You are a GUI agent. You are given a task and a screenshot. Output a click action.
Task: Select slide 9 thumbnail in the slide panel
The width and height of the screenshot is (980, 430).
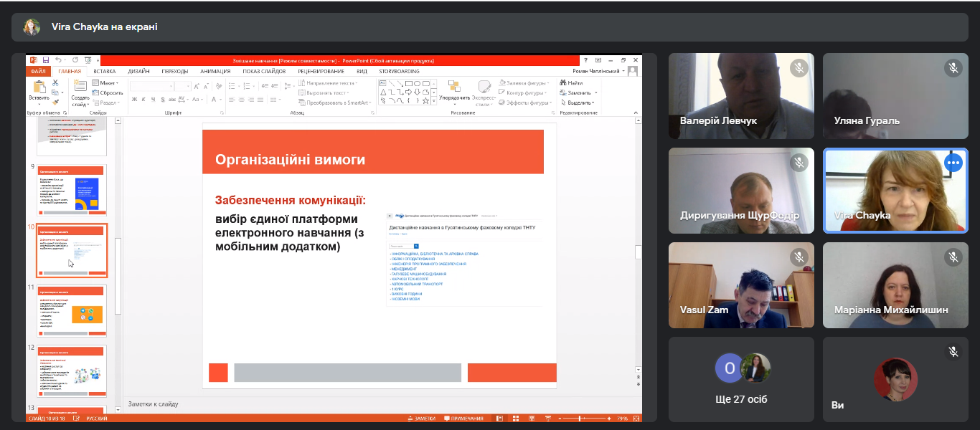coord(72,190)
